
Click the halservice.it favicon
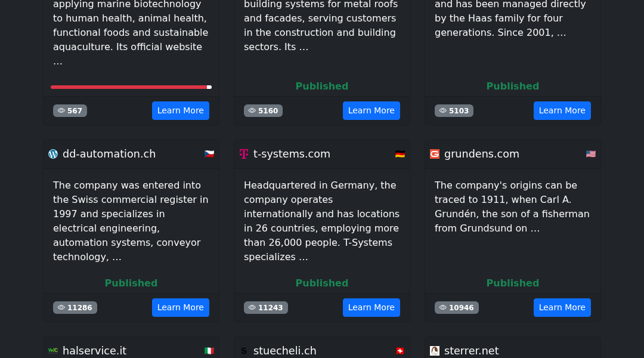click(53, 351)
